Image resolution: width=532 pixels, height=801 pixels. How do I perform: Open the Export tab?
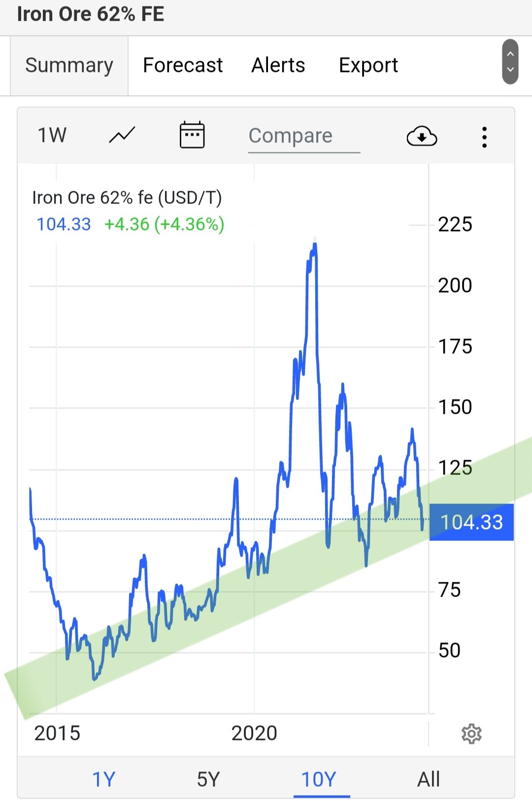click(368, 66)
